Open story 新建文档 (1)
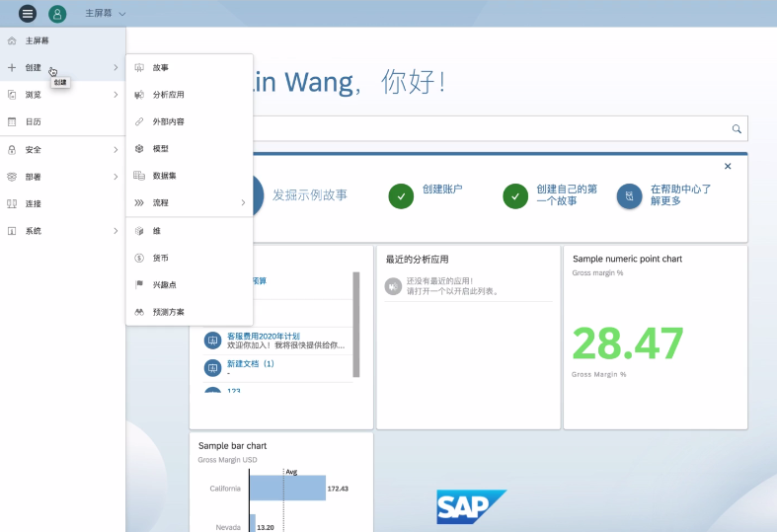 [251, 363]
